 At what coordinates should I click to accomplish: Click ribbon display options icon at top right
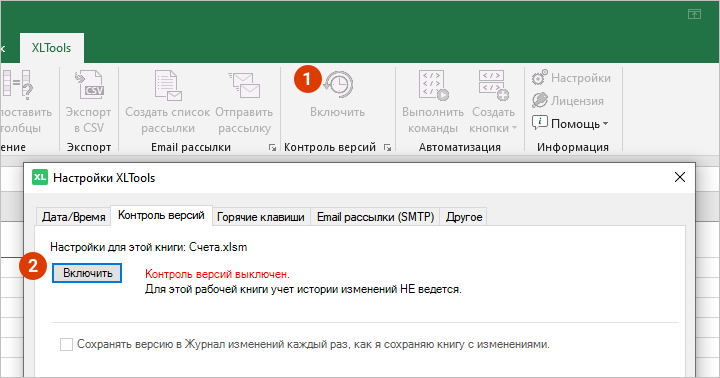(x=694, y=14)
